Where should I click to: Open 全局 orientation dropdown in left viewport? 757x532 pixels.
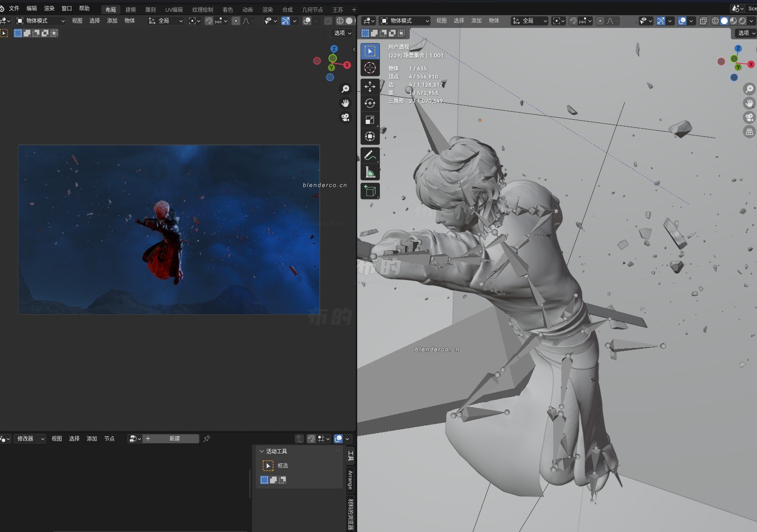click(x=165, y=21)
